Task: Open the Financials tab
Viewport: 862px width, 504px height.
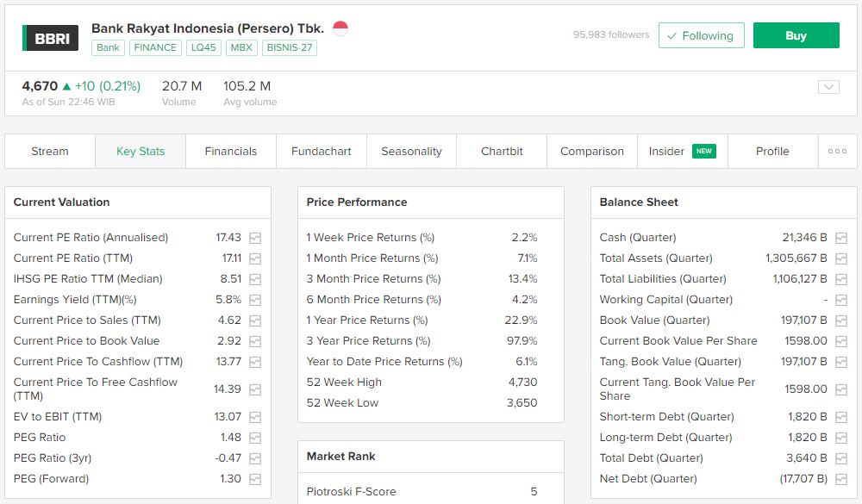Action: click(231, 151)
